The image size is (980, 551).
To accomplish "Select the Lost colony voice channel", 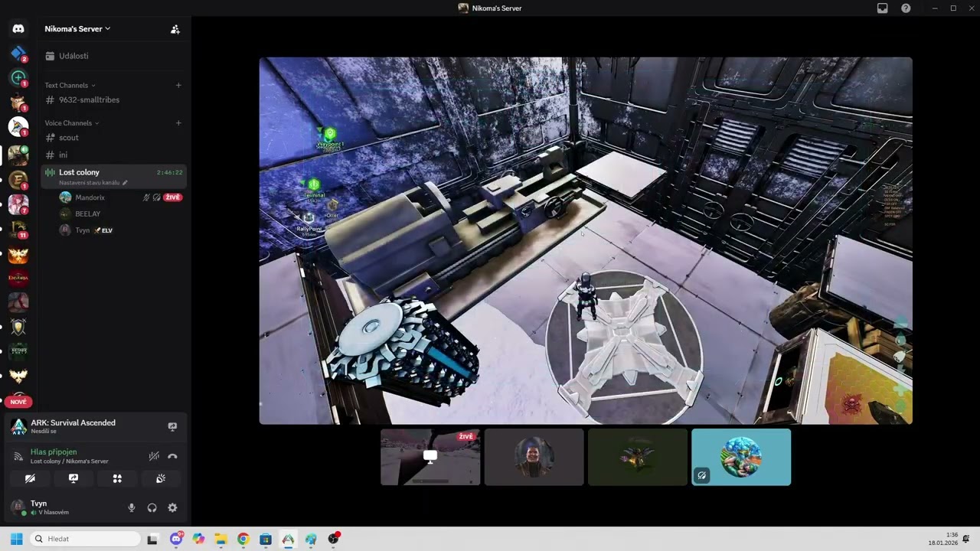I will click(113, 176).
